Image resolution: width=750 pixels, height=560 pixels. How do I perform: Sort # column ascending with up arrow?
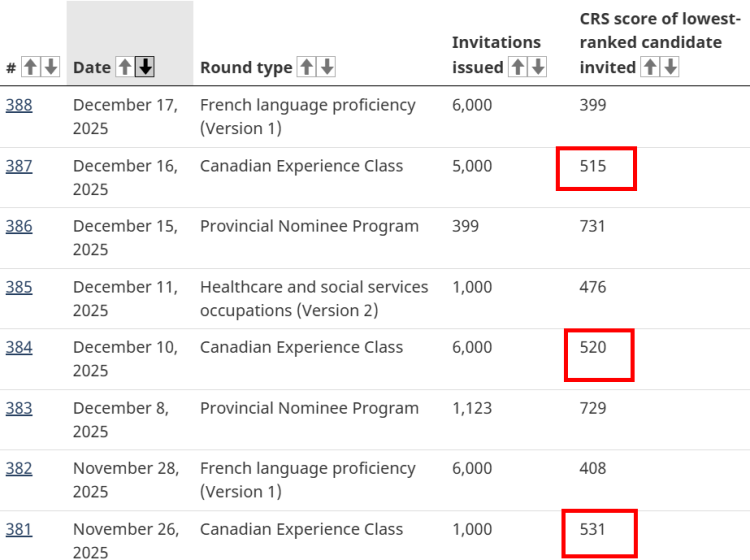click(31, 67)
